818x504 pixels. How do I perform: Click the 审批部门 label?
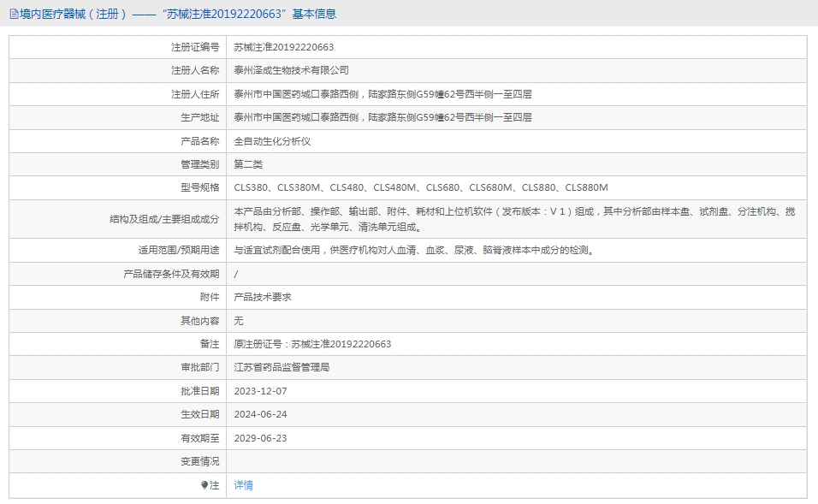click(200, 367)
